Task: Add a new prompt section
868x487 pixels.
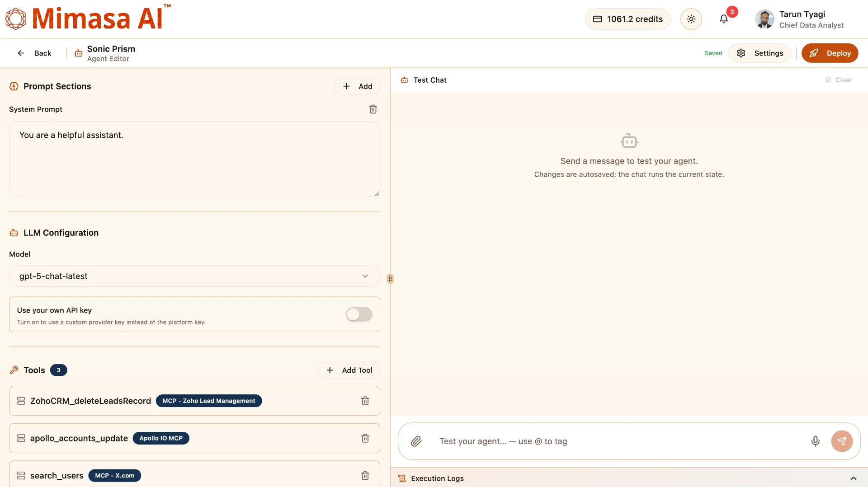Action: point(357,86)
